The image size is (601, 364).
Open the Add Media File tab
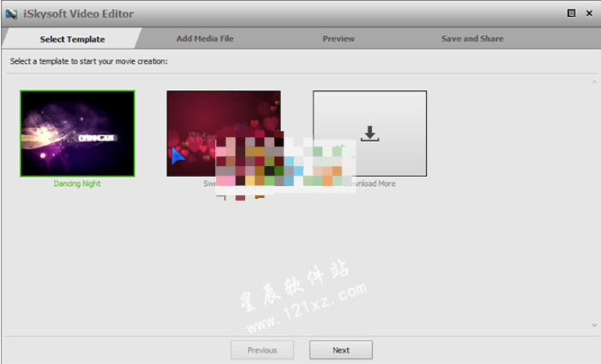coord(205,39)
